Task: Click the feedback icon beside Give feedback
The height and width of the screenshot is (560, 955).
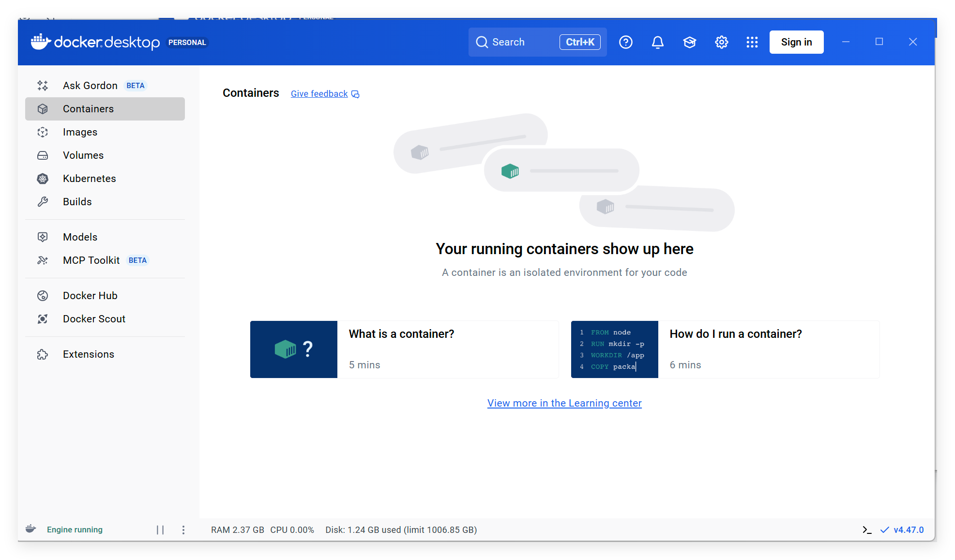Action: click(x=355, y=94)
